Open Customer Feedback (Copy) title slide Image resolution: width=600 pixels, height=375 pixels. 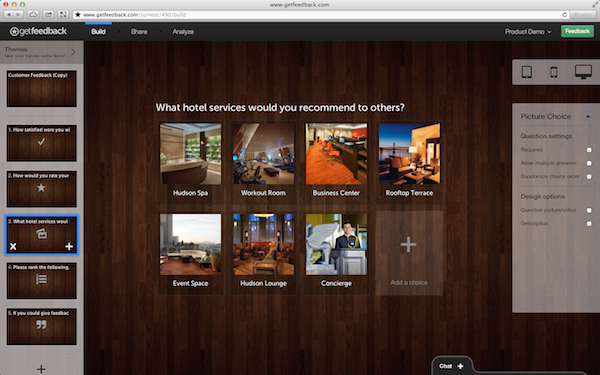(x=41, y=88)
